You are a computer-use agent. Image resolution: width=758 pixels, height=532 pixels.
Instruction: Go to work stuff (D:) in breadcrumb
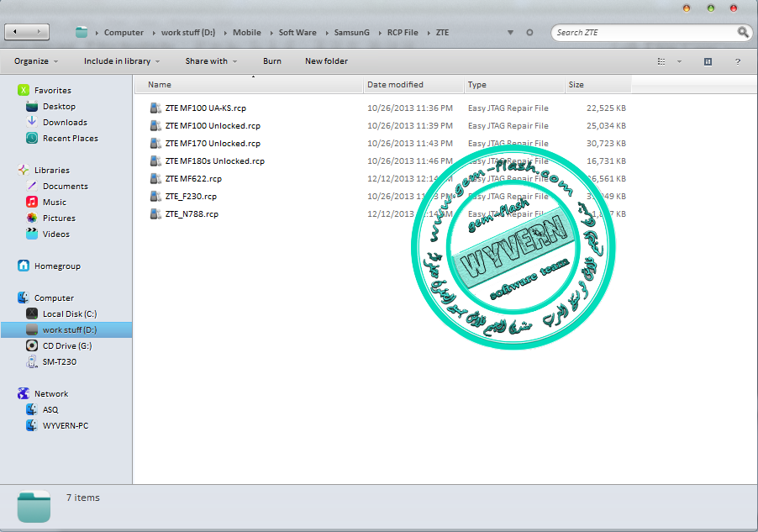point(188,33)
